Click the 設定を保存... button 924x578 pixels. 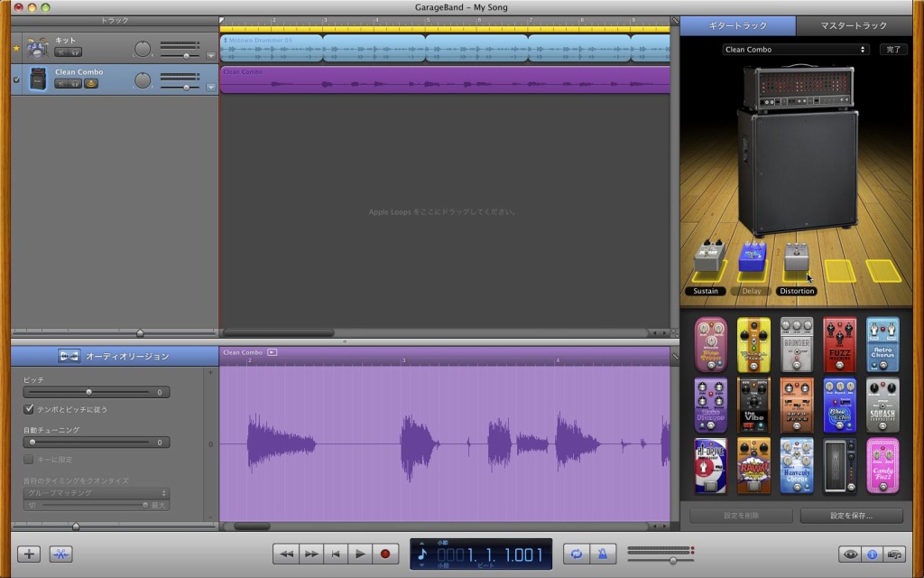[x=852, y=516]
